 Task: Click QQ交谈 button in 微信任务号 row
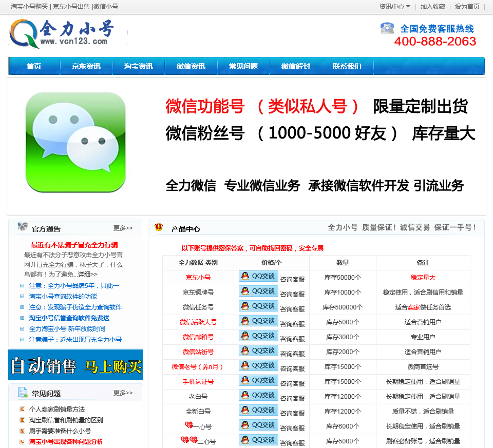(x=258, y=306)
